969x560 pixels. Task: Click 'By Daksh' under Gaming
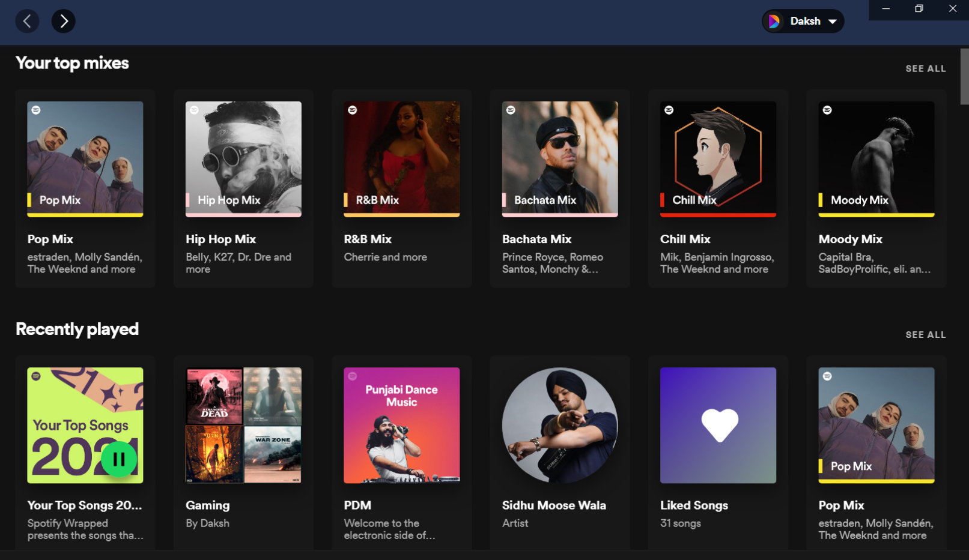click(207, 523)
